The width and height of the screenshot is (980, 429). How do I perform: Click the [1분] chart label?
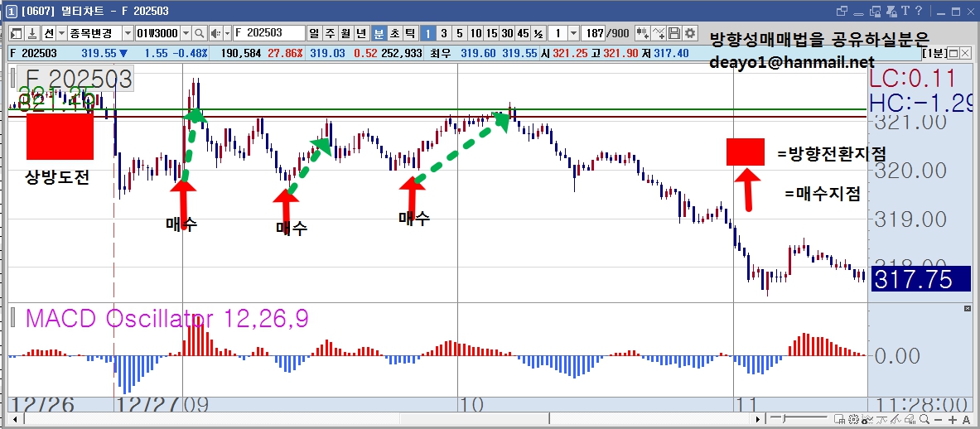(x=934, y=53)
